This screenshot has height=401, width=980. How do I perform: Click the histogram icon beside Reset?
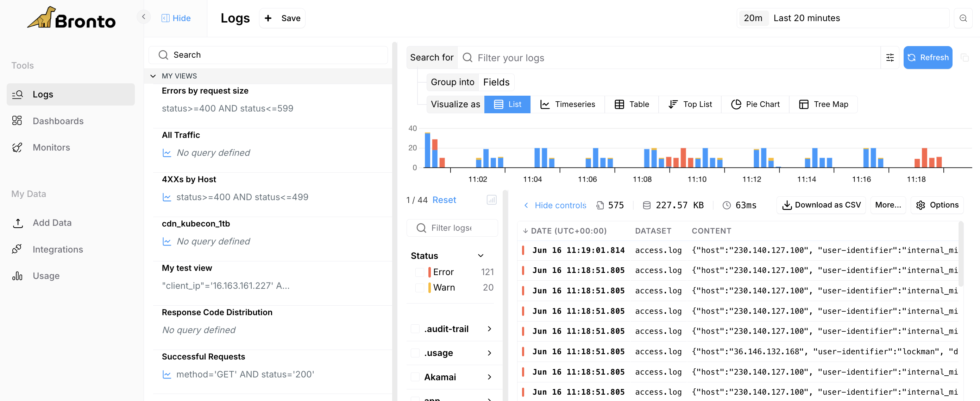click(491, 199)
